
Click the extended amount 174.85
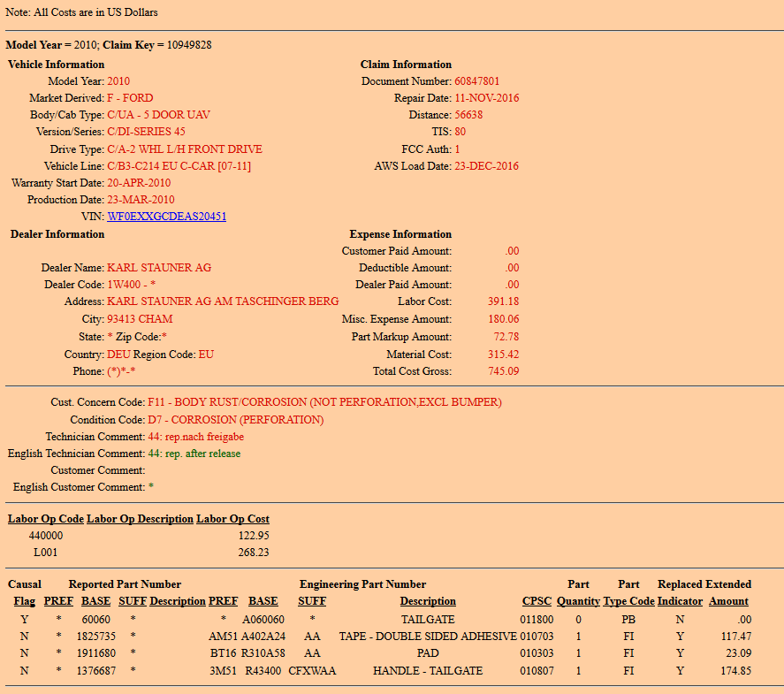pos(728,671)
